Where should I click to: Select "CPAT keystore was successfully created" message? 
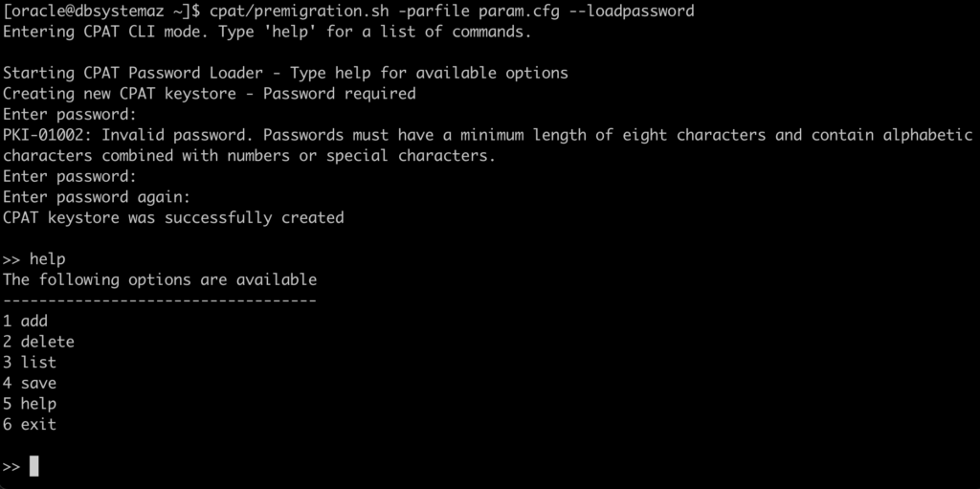173,217
